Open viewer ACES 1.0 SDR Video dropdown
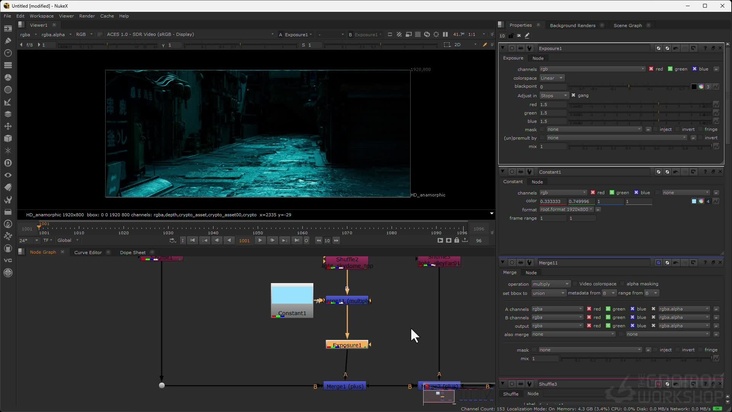This screenshot has height=412, width=732. (x=190, y=34)
